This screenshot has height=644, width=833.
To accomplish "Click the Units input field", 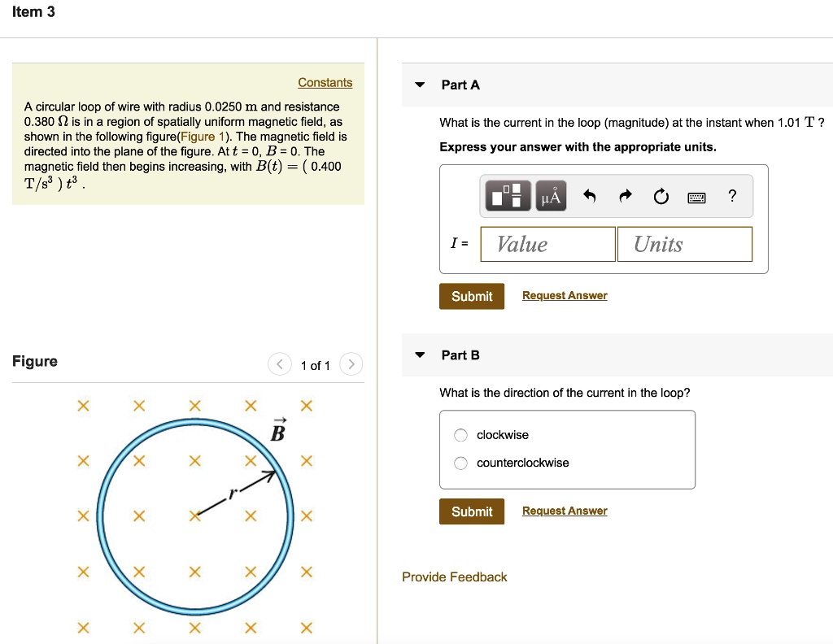I will click(684, 244).
